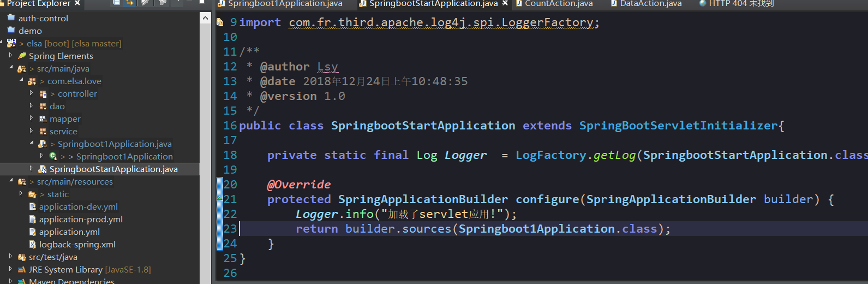Viewport: 868px width, 284px height.
Task: Collapse the src/main/resources folder
Action: (x=10, y=181)
